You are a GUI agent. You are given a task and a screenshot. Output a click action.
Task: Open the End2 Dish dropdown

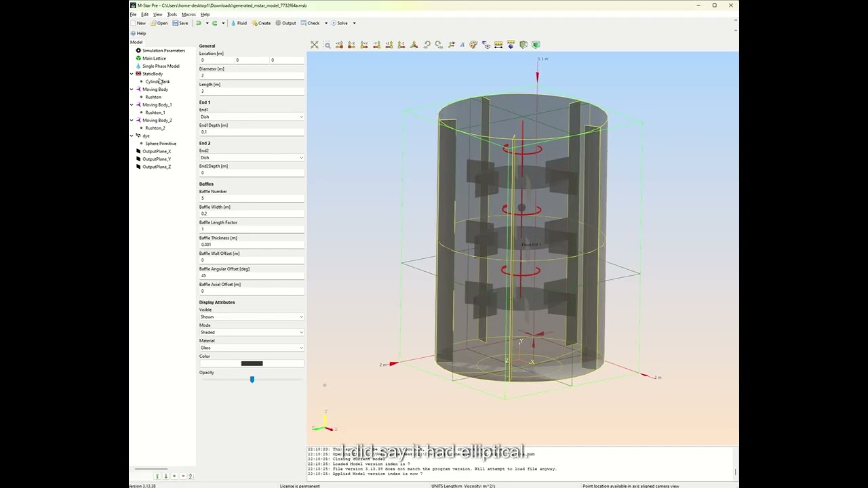(x=252, y=157)
